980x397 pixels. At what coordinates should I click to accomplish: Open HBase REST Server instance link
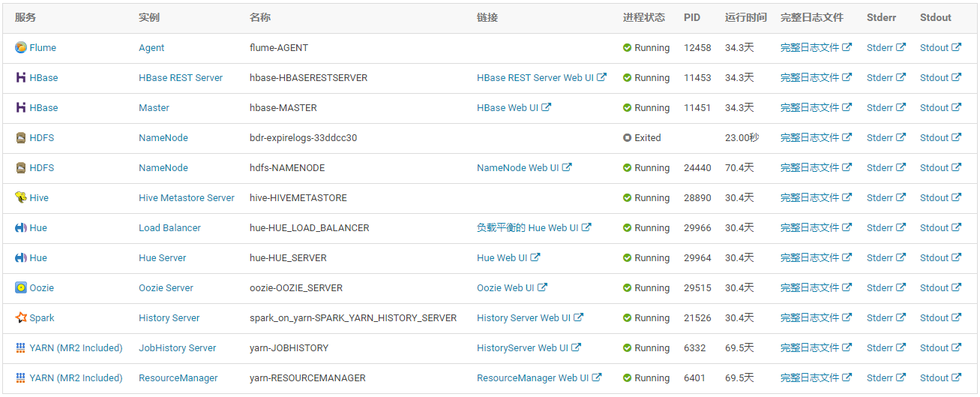pos(181,77)
